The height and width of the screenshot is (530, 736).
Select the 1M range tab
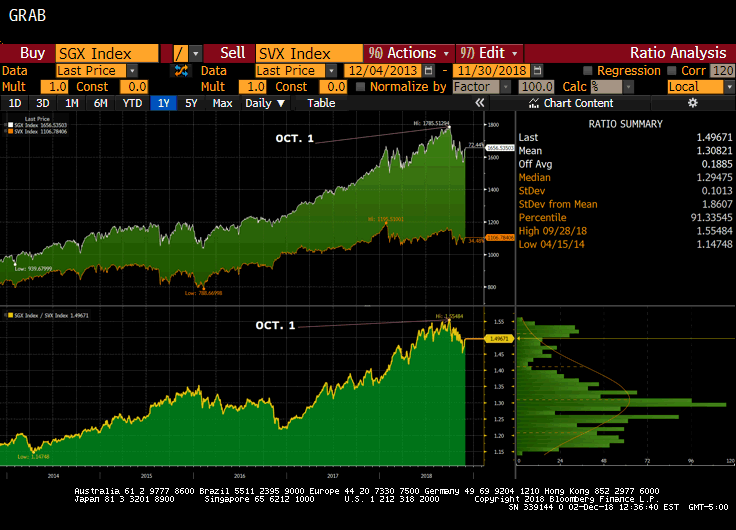tap(71, 103)
